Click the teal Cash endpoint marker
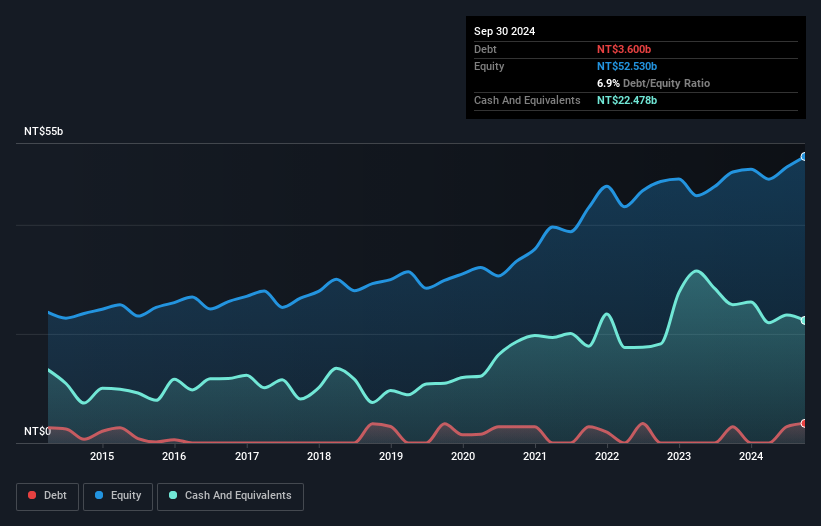This screenshot has width=821, height=526. pyautogui.click(x=804, y=320)
